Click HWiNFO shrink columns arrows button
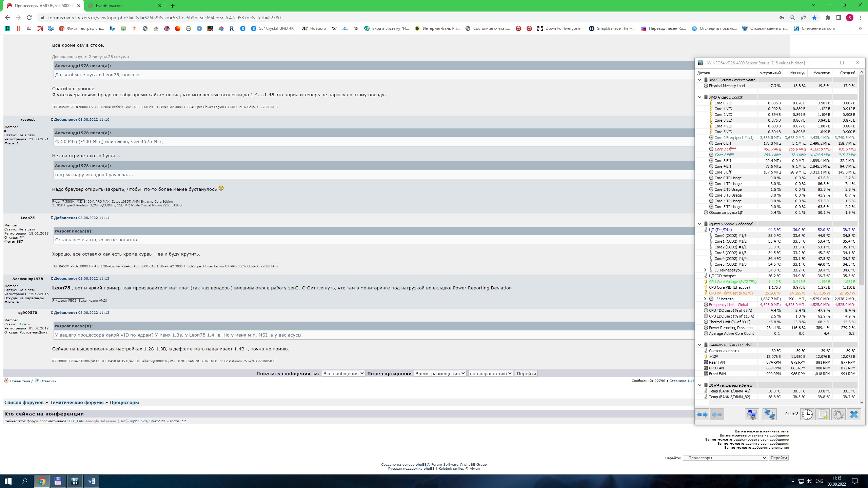The height and width of the screenshot is (488, 868). click(717, 414)
